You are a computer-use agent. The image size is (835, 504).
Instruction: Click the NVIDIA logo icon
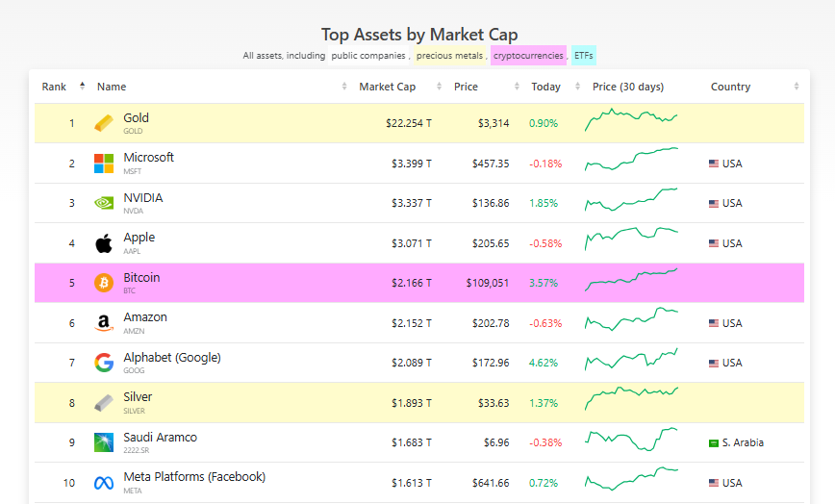104,203
